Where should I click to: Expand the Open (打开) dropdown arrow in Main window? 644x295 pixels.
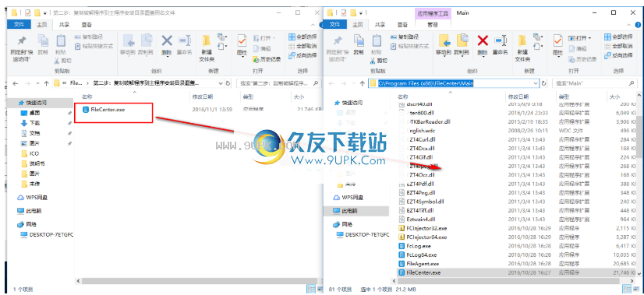(x=589, y=37)
